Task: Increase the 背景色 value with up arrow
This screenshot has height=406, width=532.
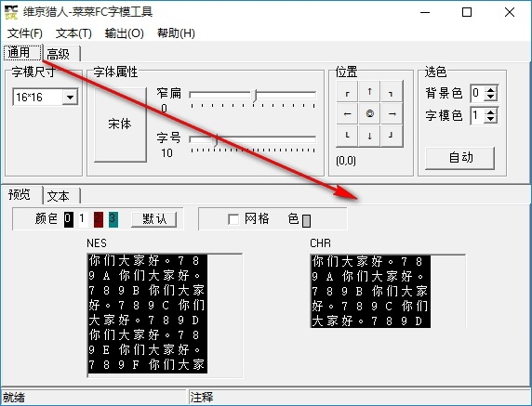Action: tap(490, 90)
